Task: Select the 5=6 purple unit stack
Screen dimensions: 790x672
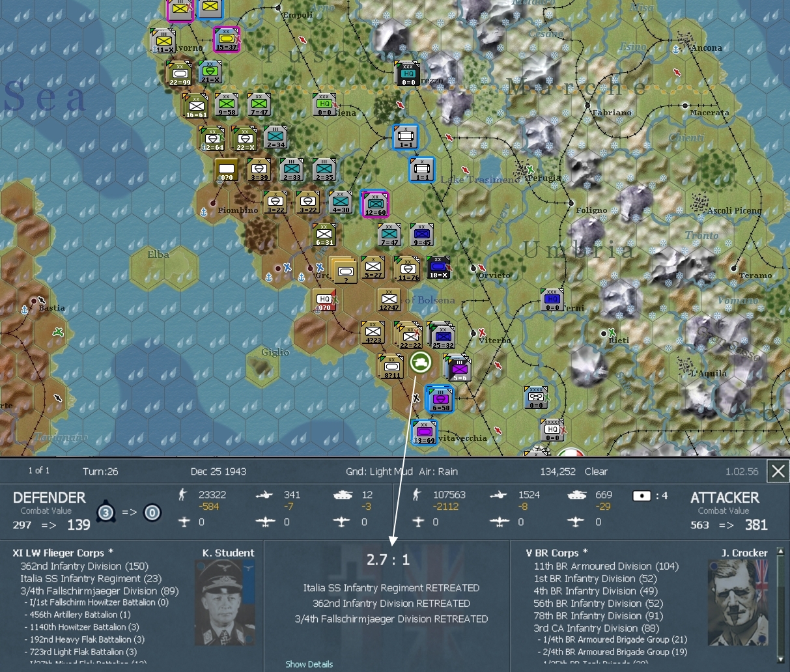Action: coord(458,368)
